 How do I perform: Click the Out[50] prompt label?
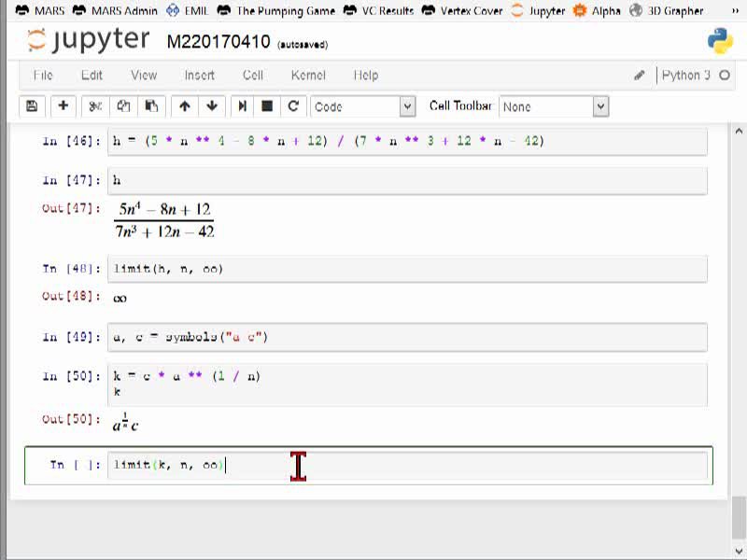pos(72,419)
